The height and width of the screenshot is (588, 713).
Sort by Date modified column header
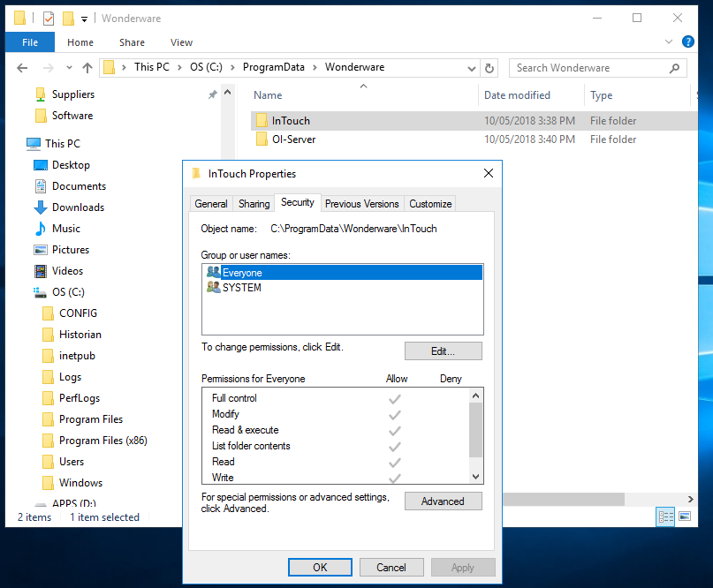coord(517,95)
